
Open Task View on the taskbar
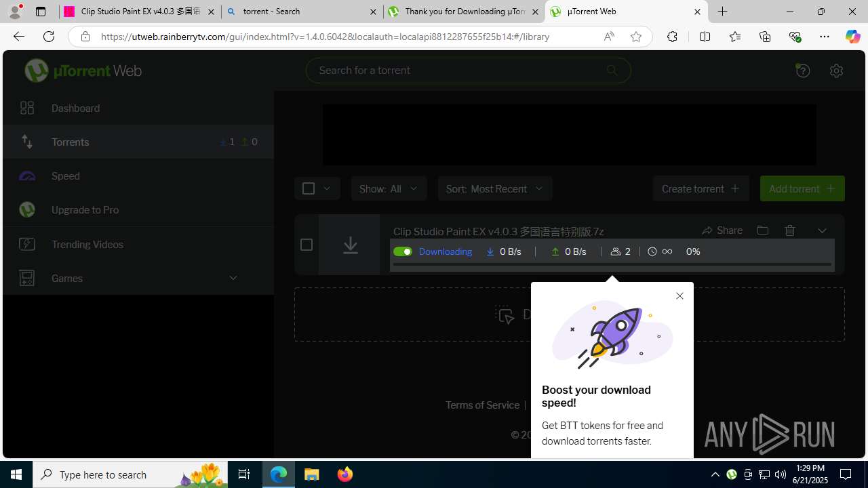243,474
